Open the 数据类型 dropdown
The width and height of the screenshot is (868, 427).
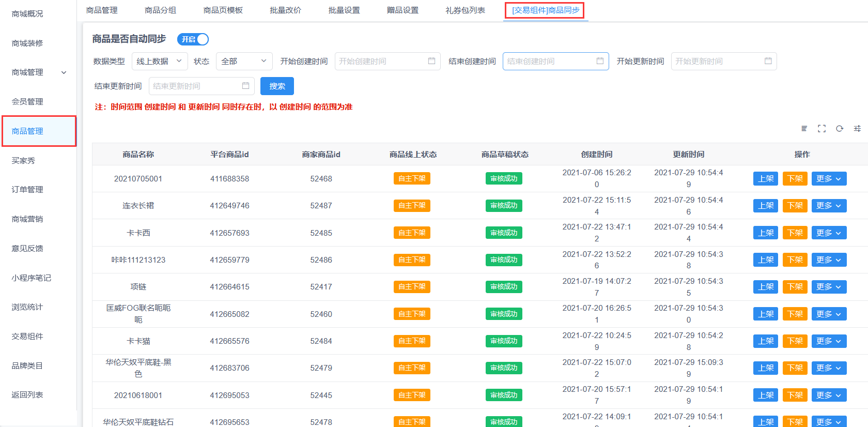[x=160, y=61]
